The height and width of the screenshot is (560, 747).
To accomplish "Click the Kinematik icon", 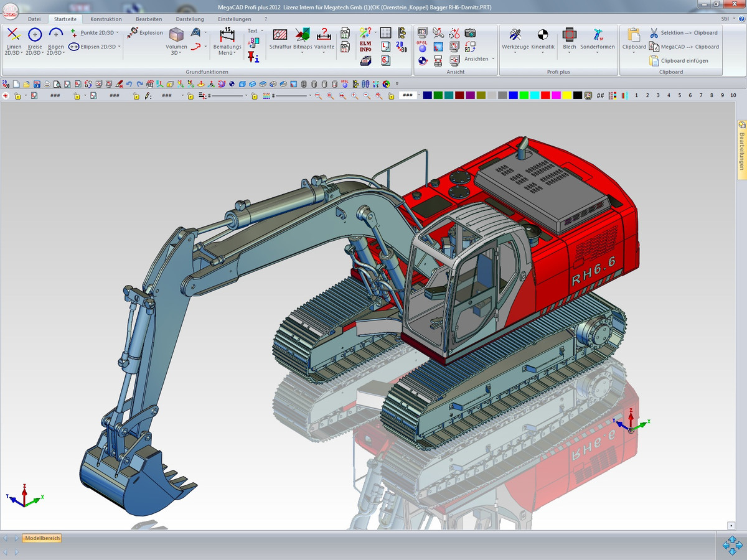I will [x=543, y=35].
